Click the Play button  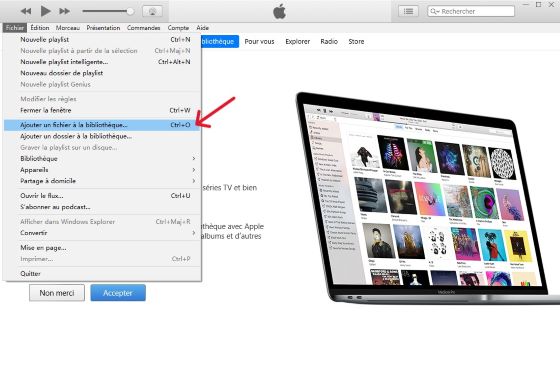tap(45, 11)
